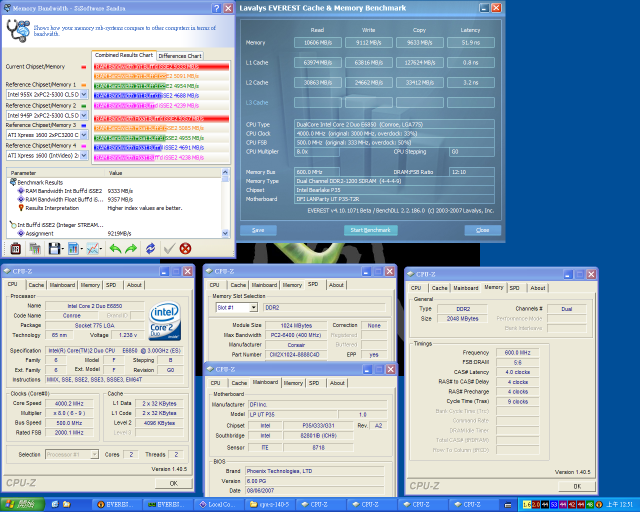Click Start Benchmark in EVEREST
The width and height of the screenshot is (640, 512).
371,230
